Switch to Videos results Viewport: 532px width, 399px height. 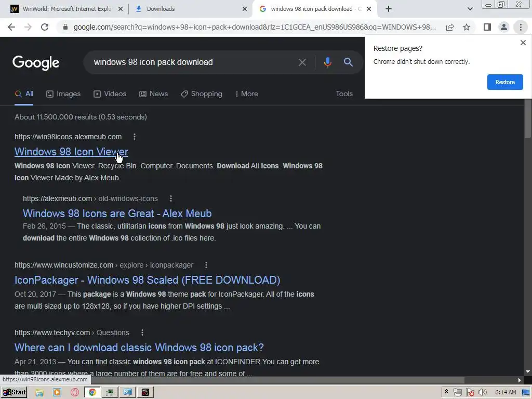click(110, 94)
